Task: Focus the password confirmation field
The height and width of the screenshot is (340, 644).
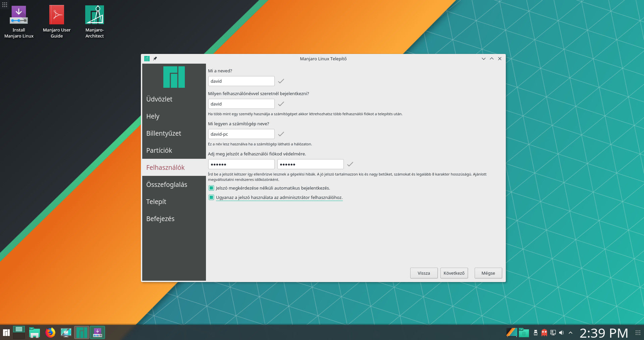Action: (311, 164)
